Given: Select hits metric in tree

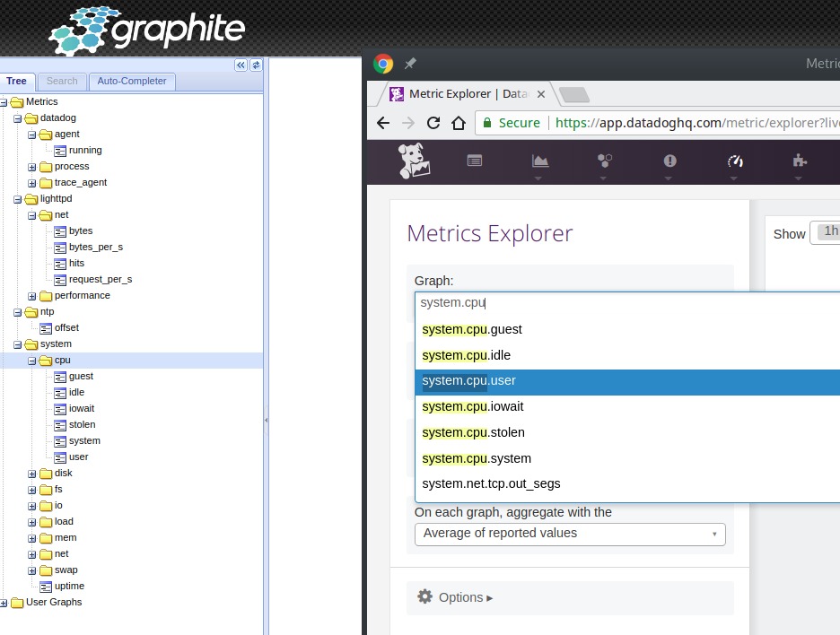Looking at the screenshot, I should 76,264.
